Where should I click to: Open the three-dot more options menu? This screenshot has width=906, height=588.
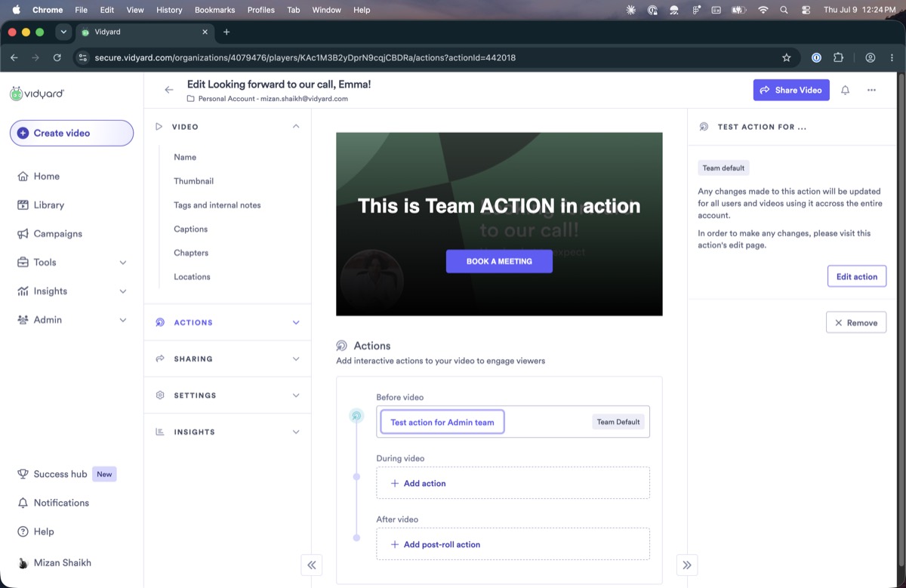(x=871, y=90)
